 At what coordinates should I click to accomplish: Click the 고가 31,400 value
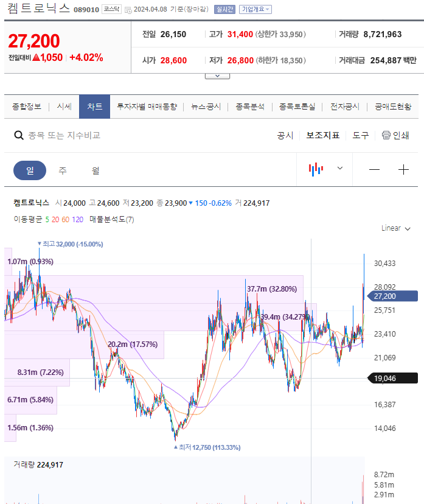(240, 35)
